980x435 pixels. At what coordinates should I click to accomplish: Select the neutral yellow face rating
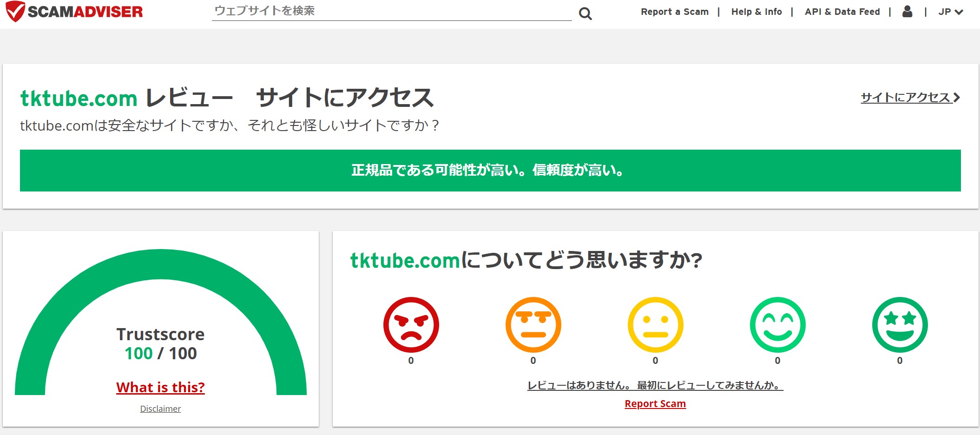pyautogui.click(x=656, y=324)
